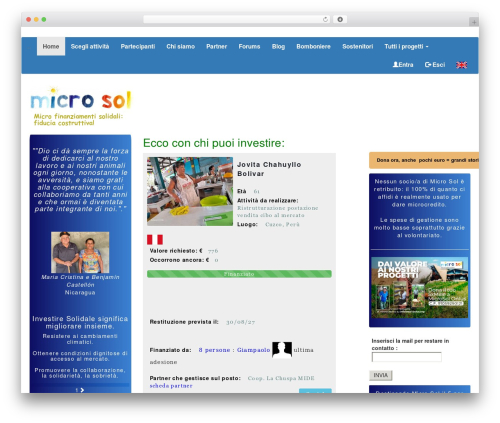Viewport: 500px width, 423px height.
Task: Advance testimonial slider next arrow
Action: [x=82, y=390]
